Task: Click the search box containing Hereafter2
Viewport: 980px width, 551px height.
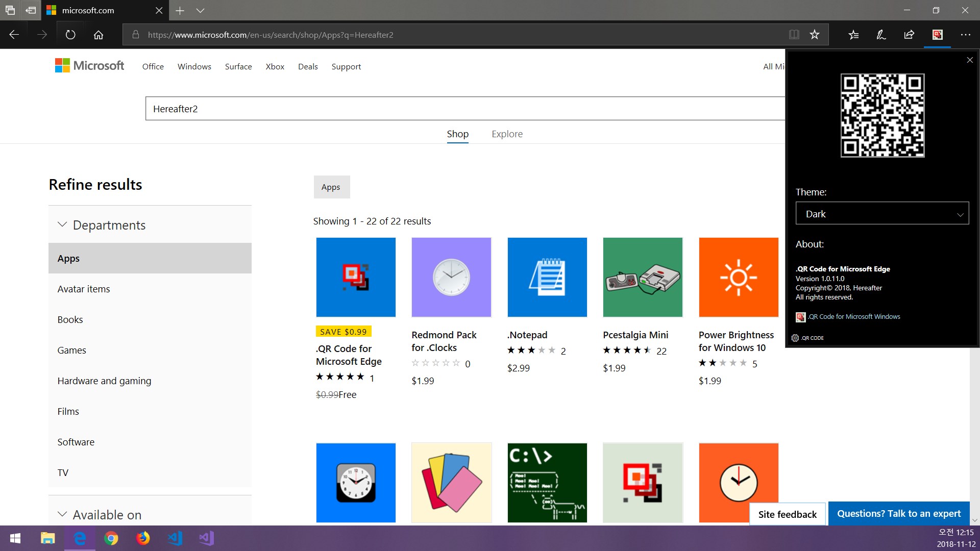Action: click(464, 109)
